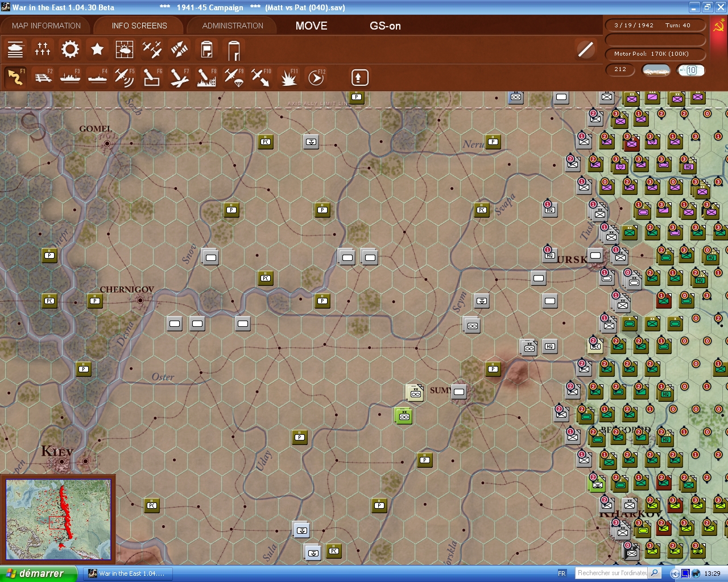Click the F11 explosion icon
728x582 pixels.
coord(288,77)
